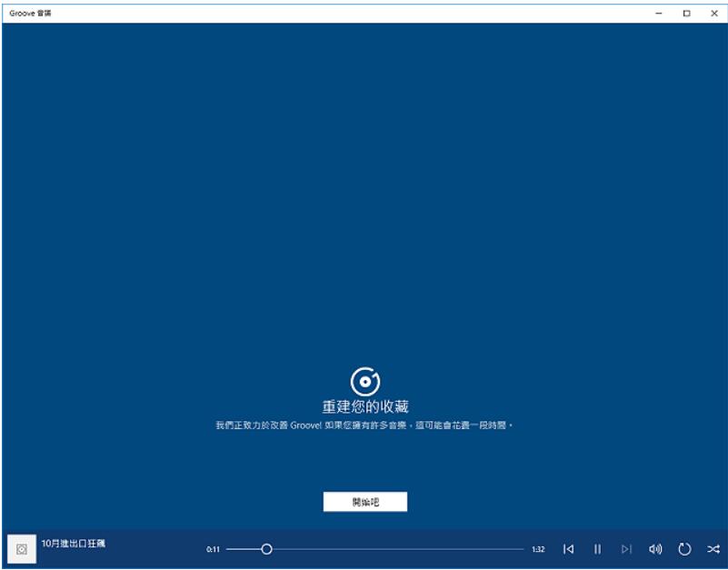Maximize the Groove window
This screenshot has height=570, width=728.
(686, 14)
